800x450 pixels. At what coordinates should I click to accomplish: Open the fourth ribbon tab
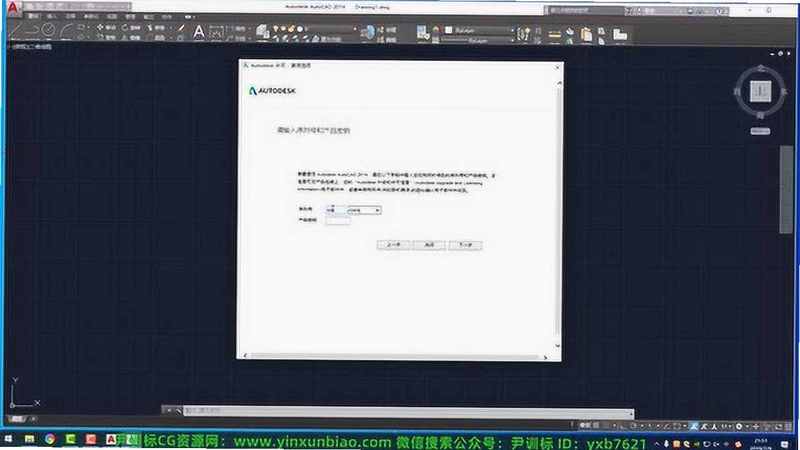(91, 17)
